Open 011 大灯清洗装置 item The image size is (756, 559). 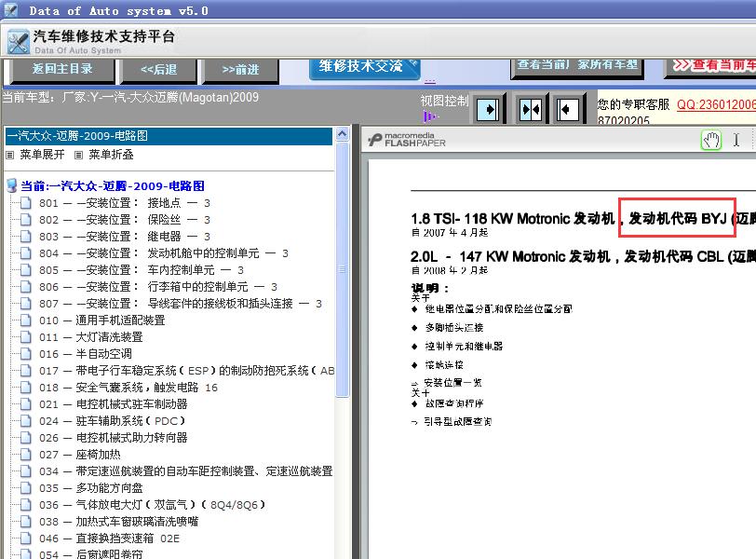[90, 337]
